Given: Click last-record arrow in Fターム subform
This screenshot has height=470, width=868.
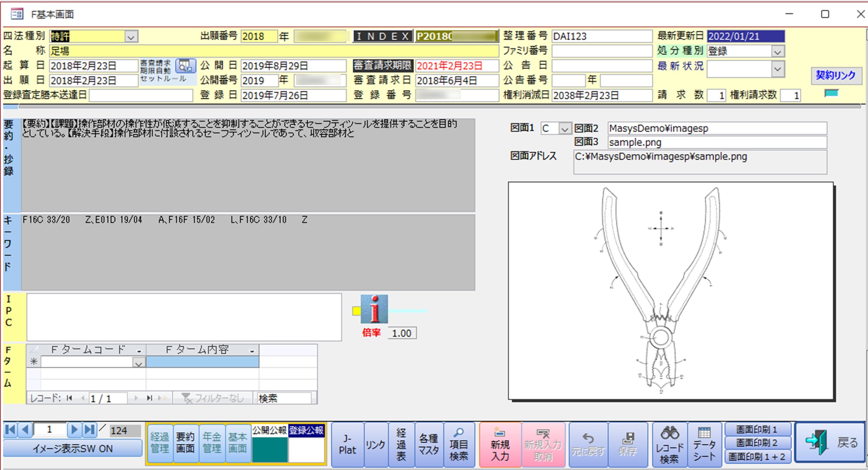Looking at the screenshot, I should pyautogui.click(x=149, y=398).
